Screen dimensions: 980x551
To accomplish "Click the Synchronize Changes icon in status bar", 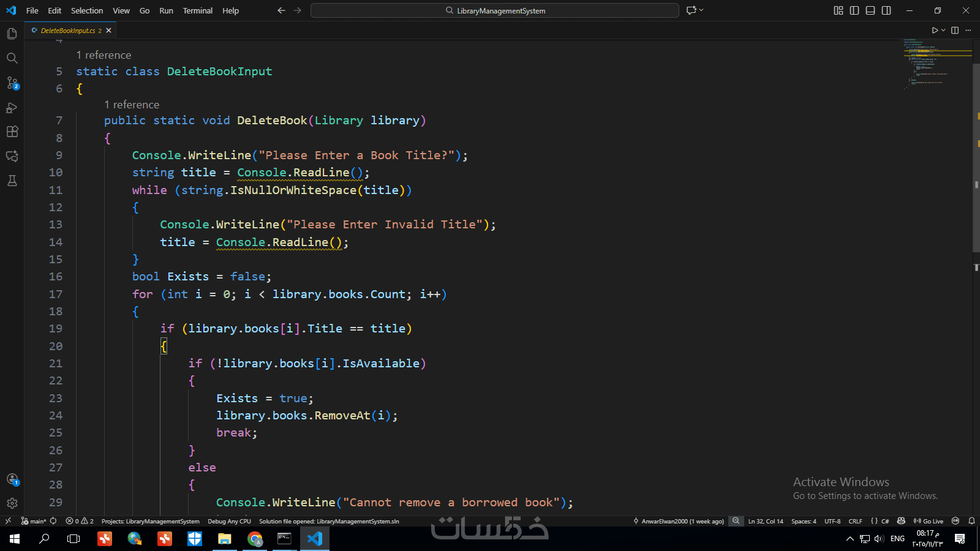I will pyautogui.click(x=53, y=521).
